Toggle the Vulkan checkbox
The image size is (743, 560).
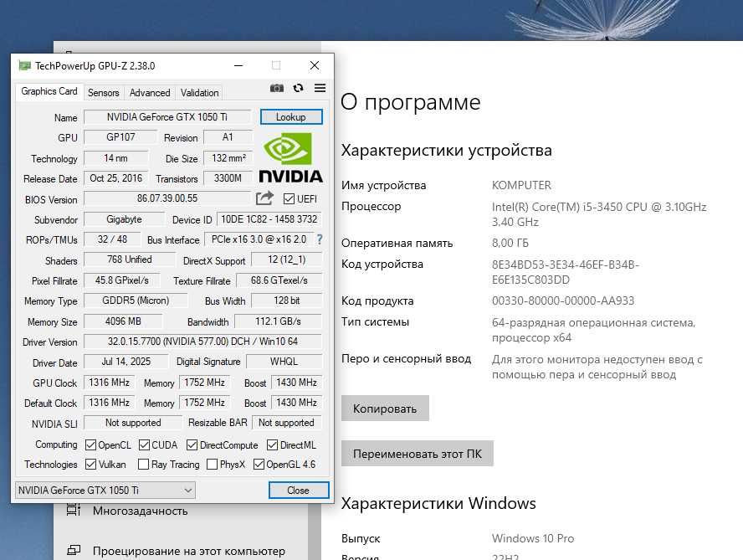[x=90, y=465]
